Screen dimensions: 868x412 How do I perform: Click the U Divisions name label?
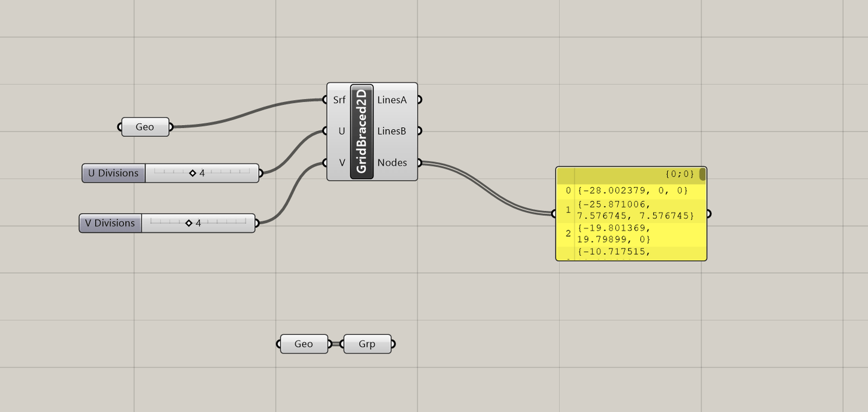coord(113,173)
